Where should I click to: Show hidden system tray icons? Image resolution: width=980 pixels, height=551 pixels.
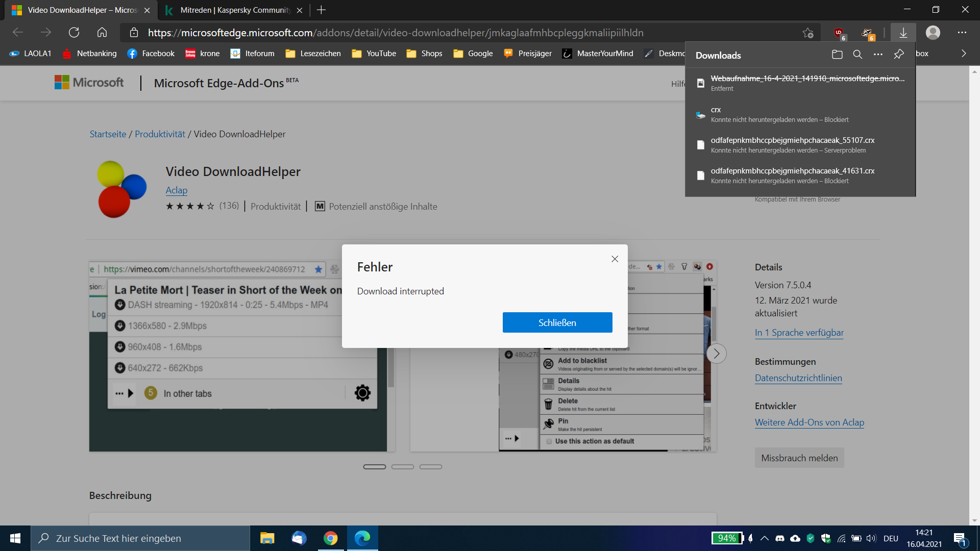pyautogui.click(x=764, y=538)
